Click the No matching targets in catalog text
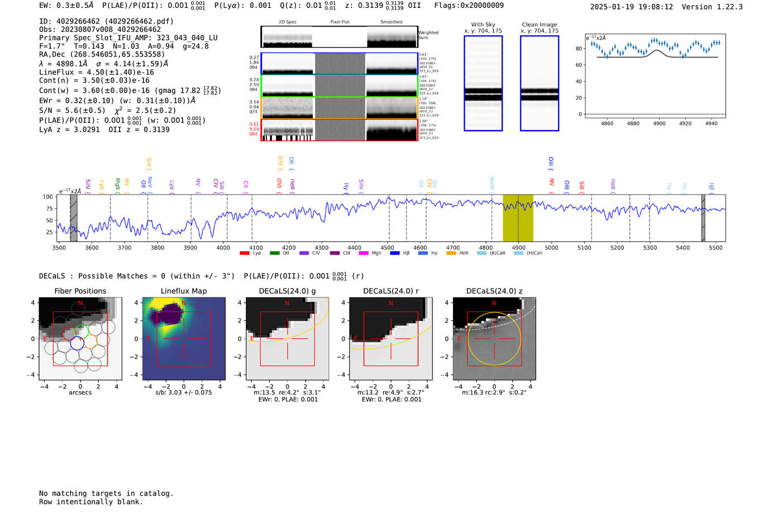Image resolution: width=782 pixels, height=532 pixels. [106, 493]
